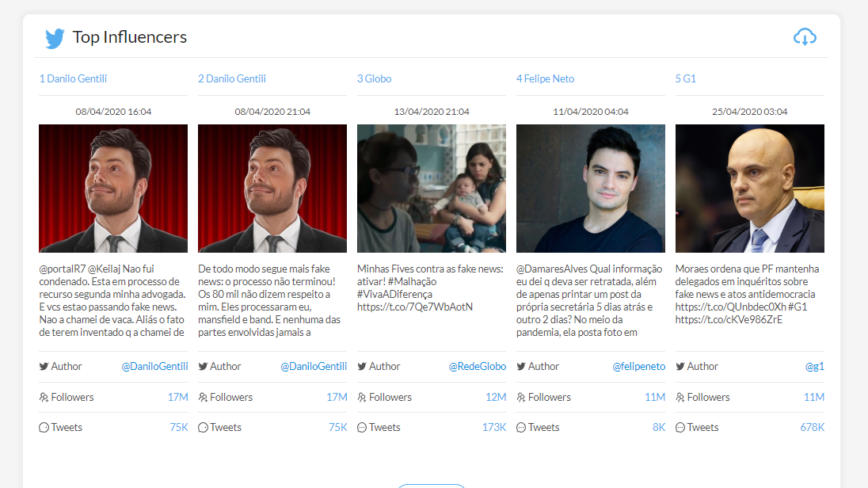Click the cloud download icon
This screenshot has height=488, width=868.
coord(805,37)
